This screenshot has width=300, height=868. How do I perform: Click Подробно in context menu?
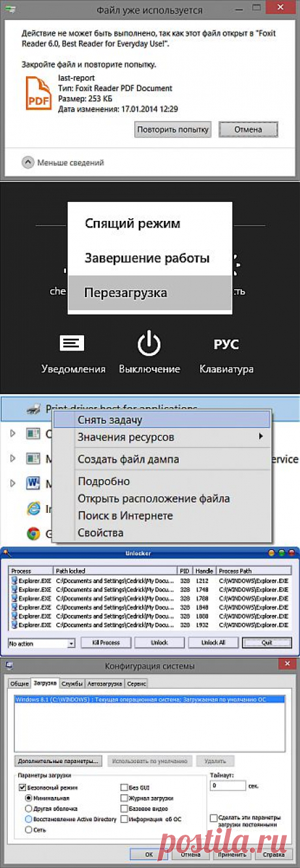[160, 481]
